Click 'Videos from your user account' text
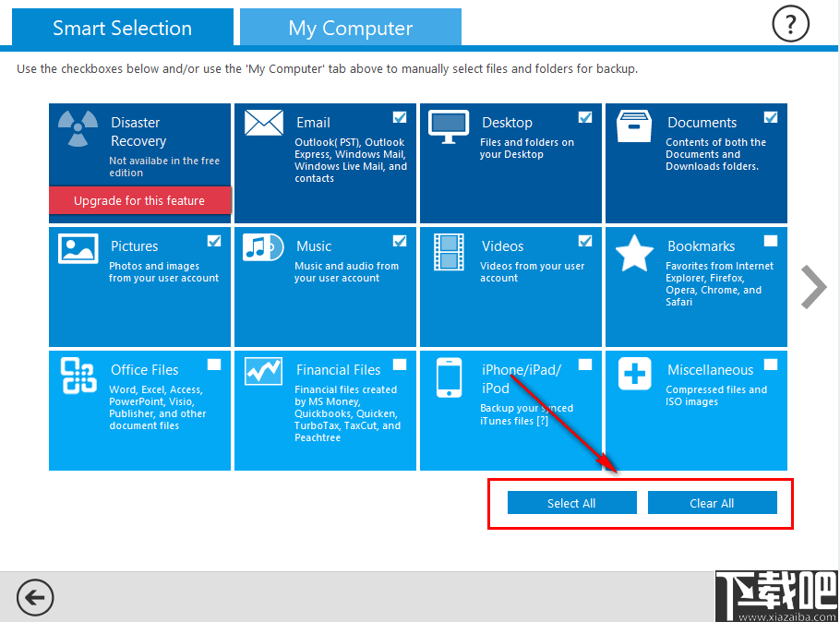The height and width of the screenshot is (622, 840). point(532,272)
